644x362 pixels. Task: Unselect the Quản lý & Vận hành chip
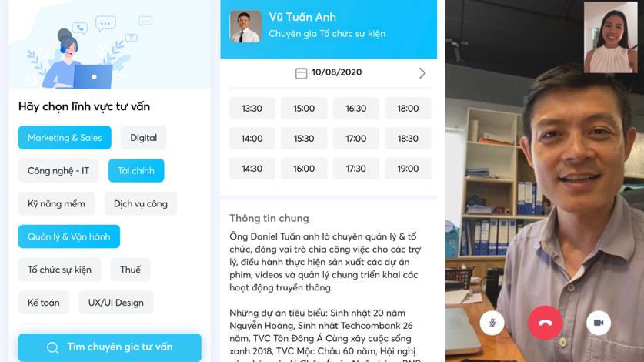pos(69,236)
